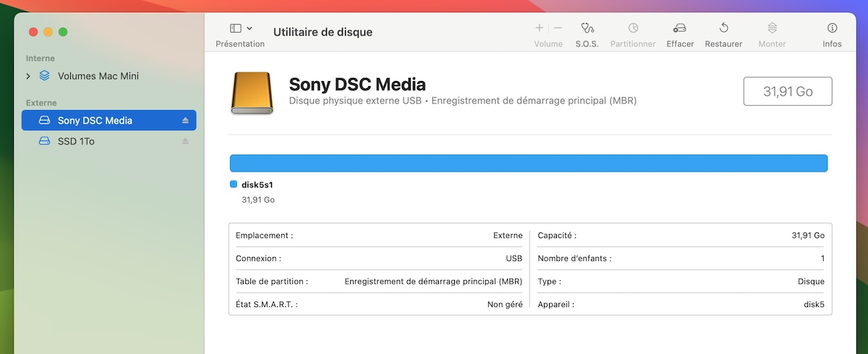Image resolution: width=868 pixels, height=354 pixels.
Task: Click the blue disk5s1 legend square
Action: tap(234, 184)
